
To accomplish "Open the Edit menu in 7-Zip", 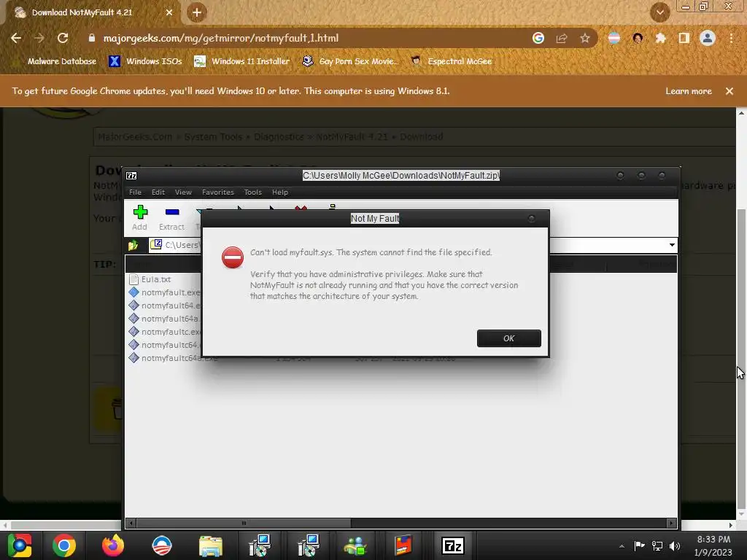I will [158, 192].
